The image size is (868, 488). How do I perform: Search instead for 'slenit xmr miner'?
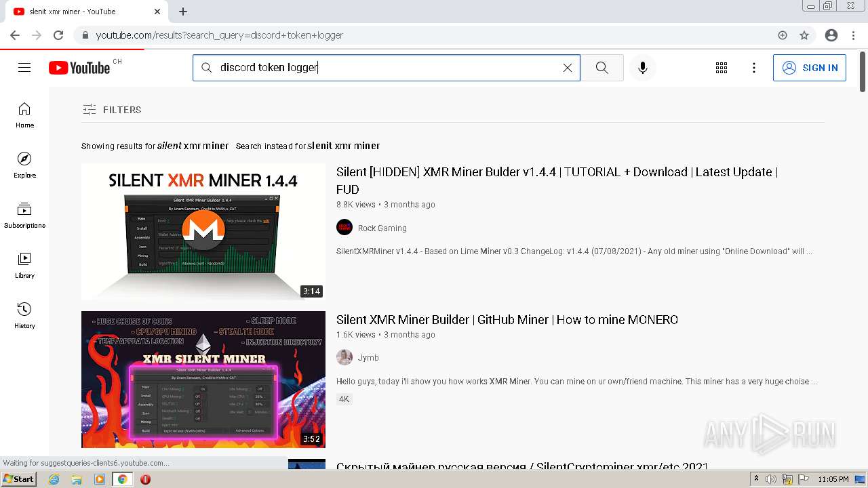[x=343, y=146]
